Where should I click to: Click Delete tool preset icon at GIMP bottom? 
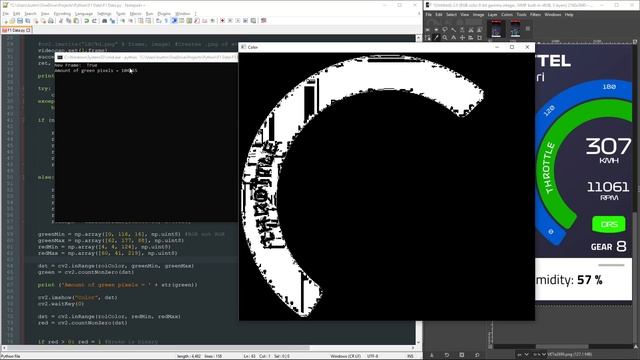pyautogui.click(x=462, y=355)
